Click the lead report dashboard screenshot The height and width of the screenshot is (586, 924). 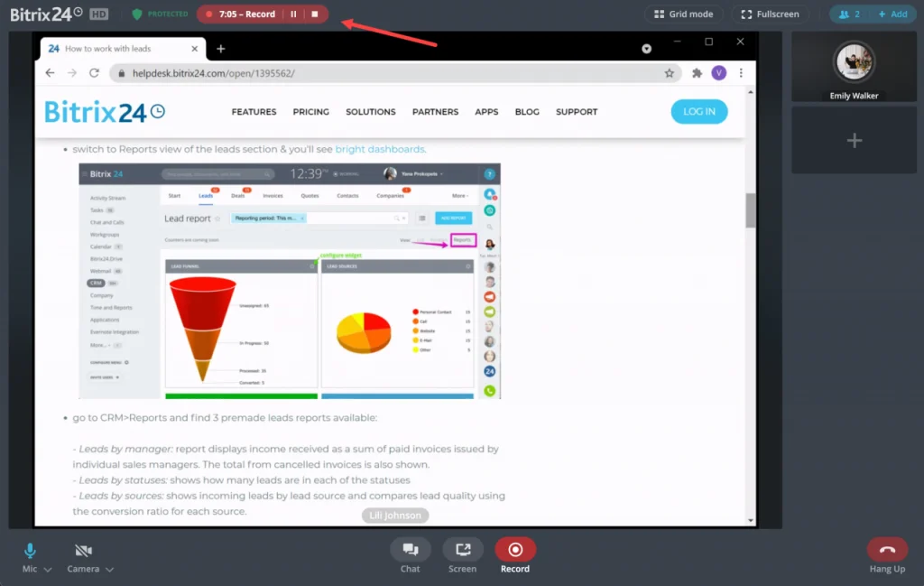[290, 281]
